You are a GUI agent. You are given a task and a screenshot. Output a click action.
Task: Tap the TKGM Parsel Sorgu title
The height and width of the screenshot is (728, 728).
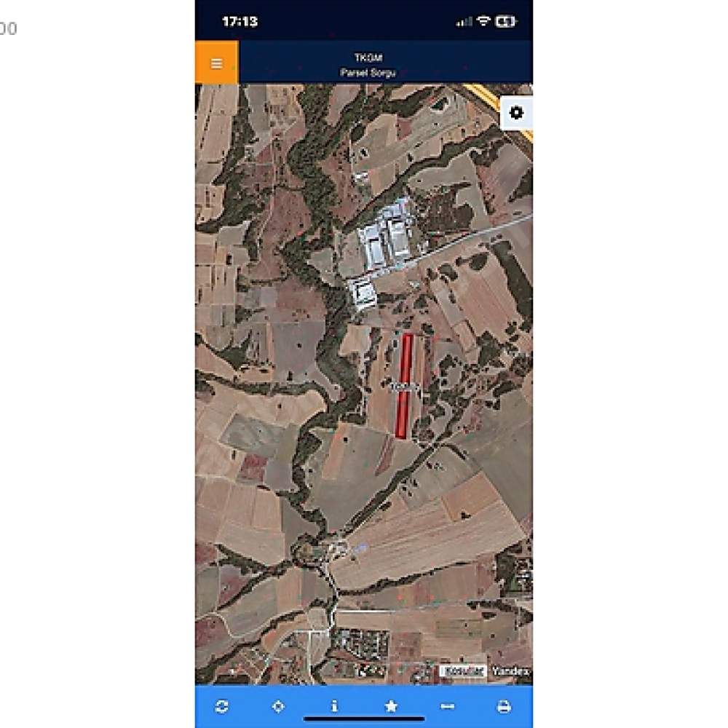click(368, 65)
